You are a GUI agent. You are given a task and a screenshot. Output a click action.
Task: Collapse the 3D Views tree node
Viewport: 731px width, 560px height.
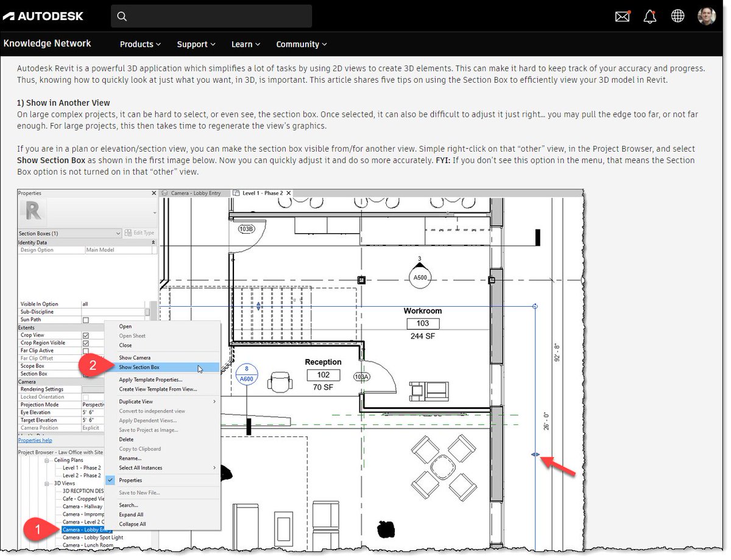point(47,483)
